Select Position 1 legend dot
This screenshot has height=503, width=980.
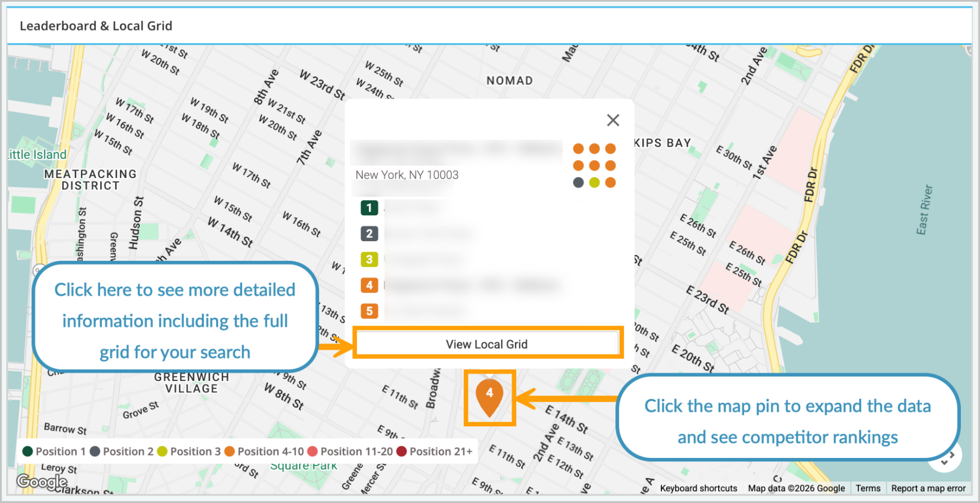point(27,451)
